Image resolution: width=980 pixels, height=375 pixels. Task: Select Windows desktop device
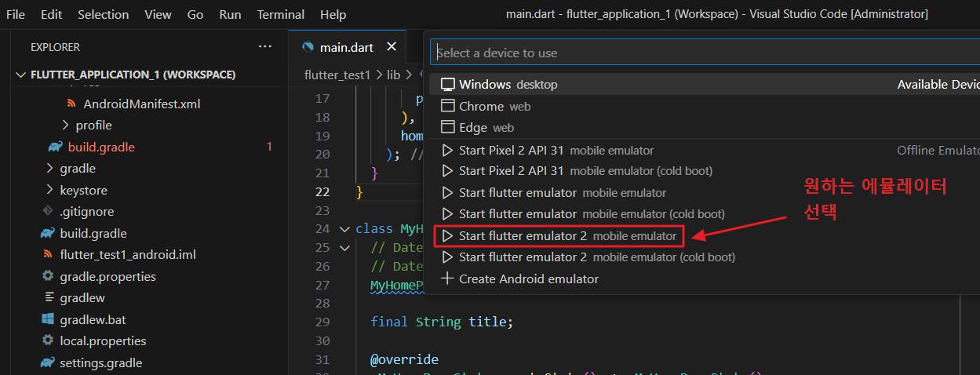[705, 84]
